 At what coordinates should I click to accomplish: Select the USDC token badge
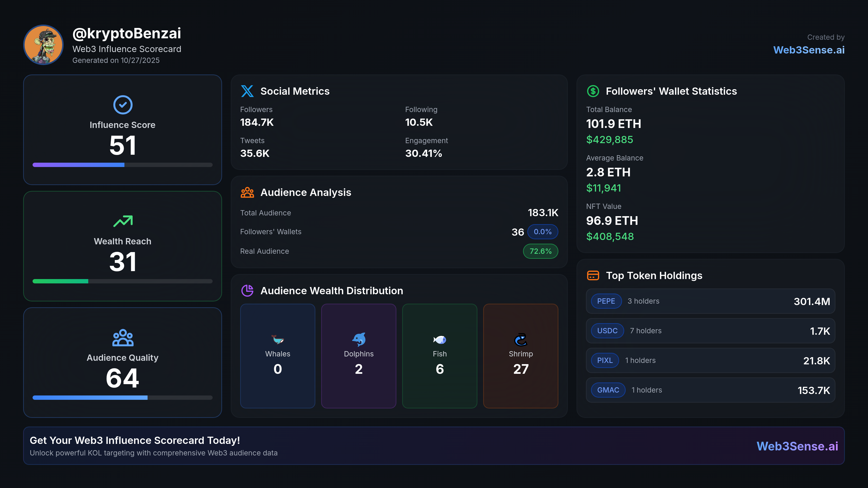tap(607, 331)
